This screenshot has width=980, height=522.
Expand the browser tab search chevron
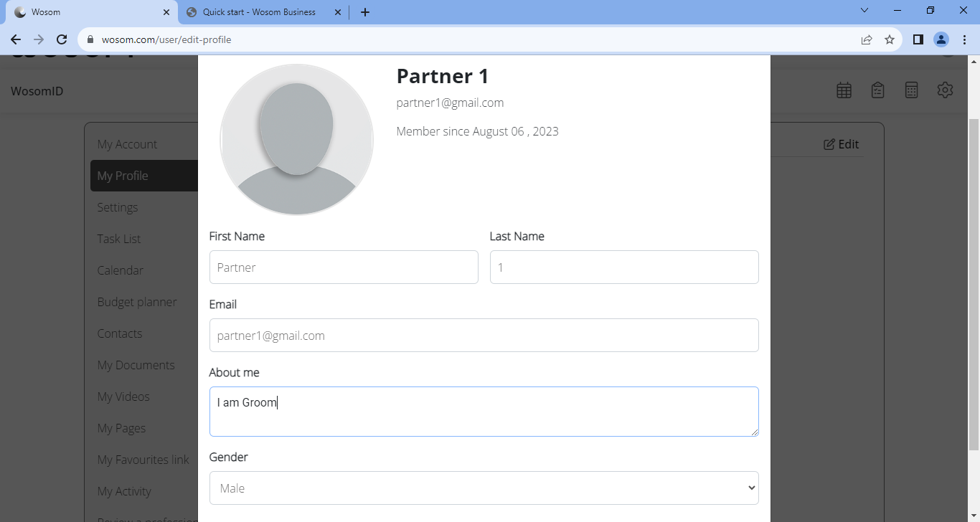tap(864, 11)
